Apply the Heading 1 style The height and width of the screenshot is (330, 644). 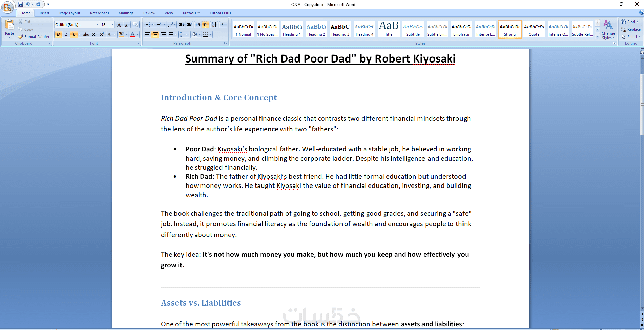(x=292, y=29)
